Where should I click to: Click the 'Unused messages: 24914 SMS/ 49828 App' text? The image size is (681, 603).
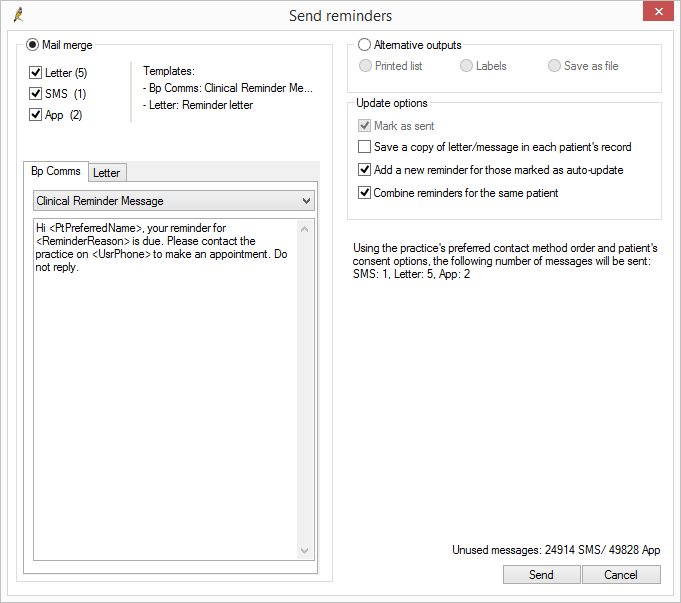(x=556, y=550)
